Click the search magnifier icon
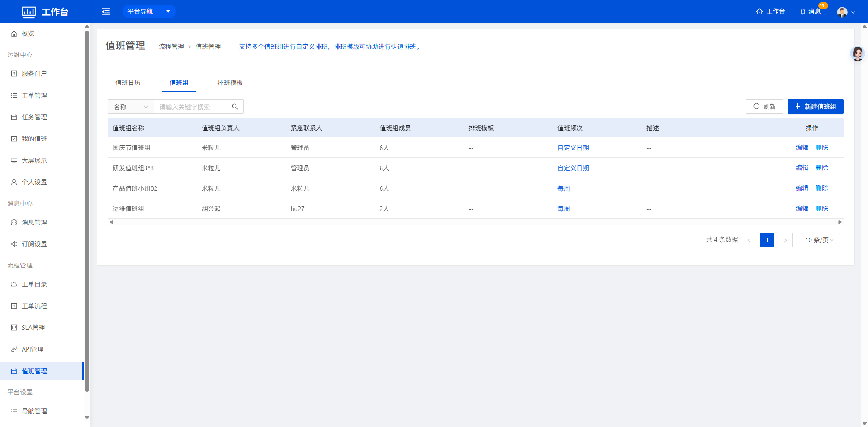 point(235,107)
